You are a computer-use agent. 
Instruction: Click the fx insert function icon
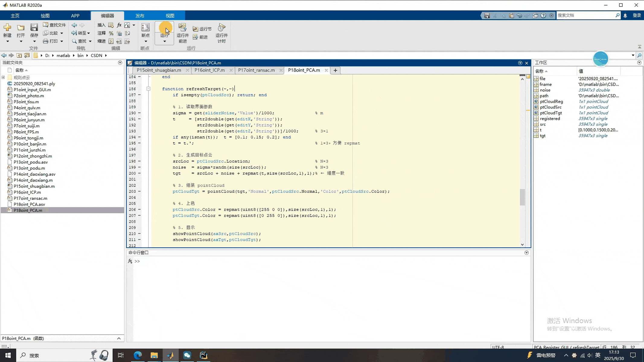coord(119,25)
